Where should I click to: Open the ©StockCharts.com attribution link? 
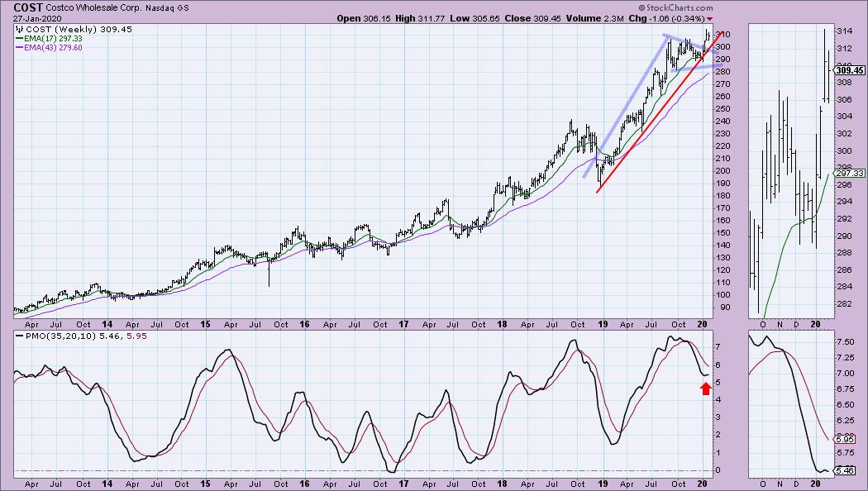(675, 7)
